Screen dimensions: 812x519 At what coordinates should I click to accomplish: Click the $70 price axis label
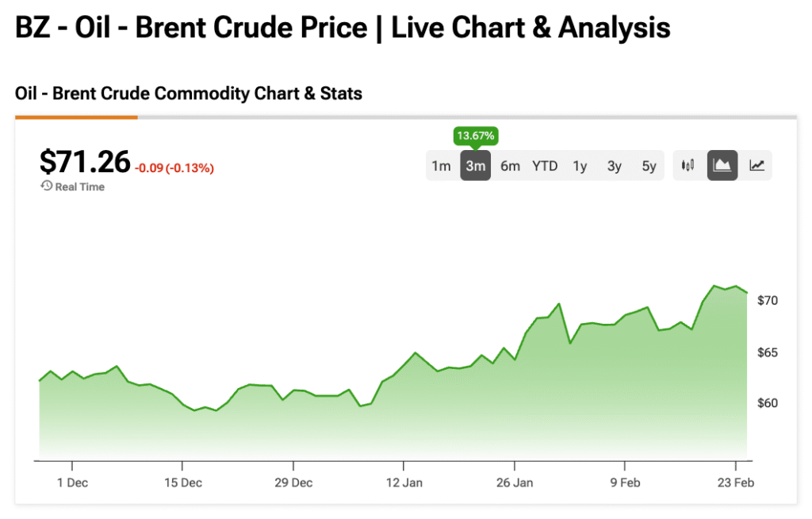pyautogui.click(x=768, y=301)
